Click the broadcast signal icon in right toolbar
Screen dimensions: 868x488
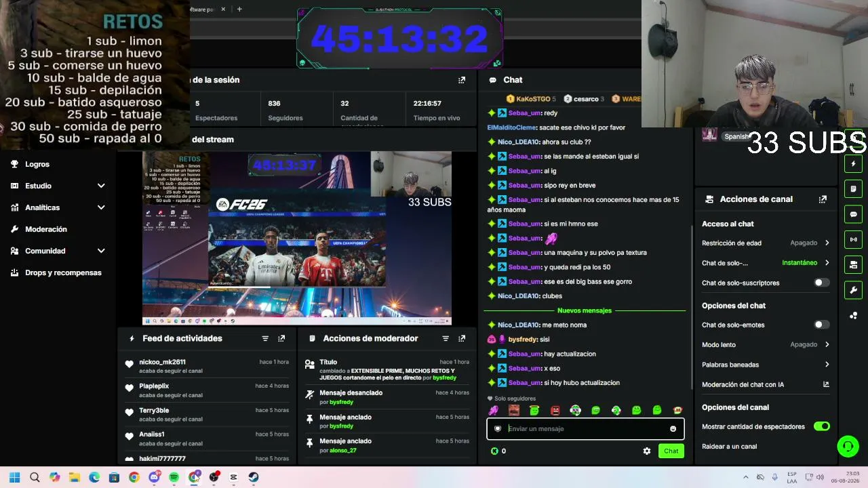click(x=853, y=239)
